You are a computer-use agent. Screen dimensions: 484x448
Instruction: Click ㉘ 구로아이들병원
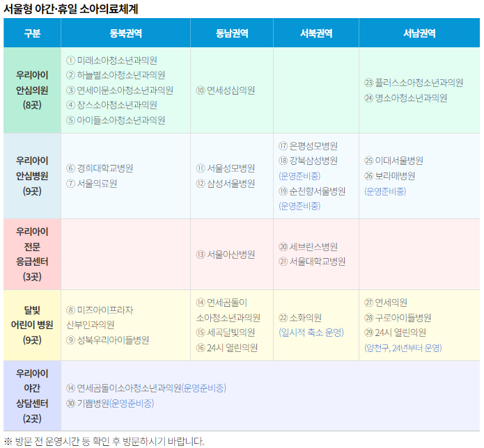[398, 318]
